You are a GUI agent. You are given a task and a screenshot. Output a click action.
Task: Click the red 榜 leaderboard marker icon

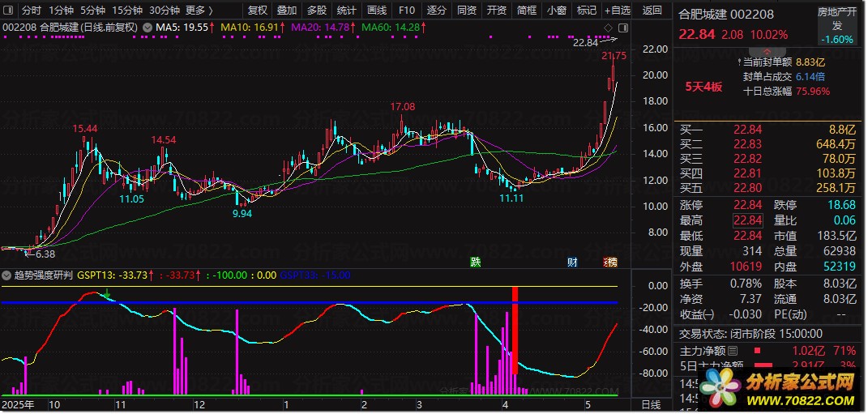click(x=610, y=262)
